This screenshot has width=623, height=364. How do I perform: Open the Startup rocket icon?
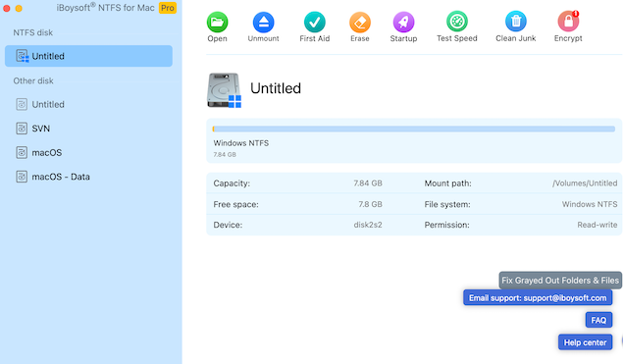pos(403,23)
